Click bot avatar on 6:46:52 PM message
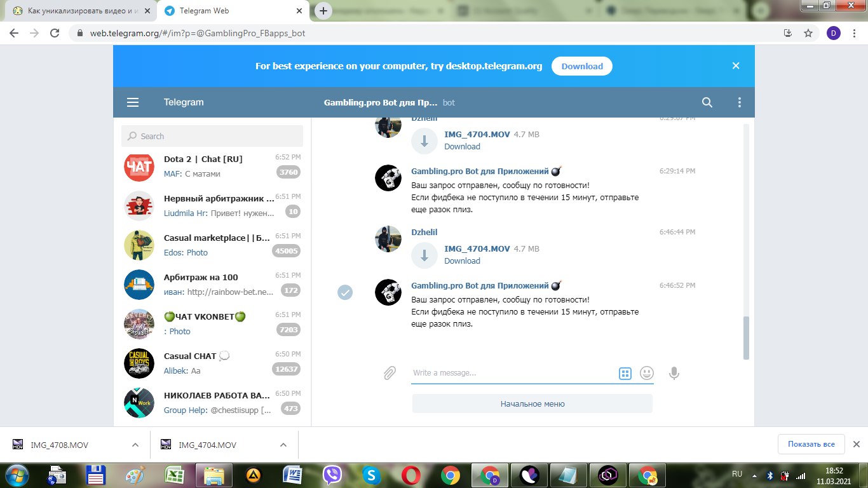 [x=388, y=292]
